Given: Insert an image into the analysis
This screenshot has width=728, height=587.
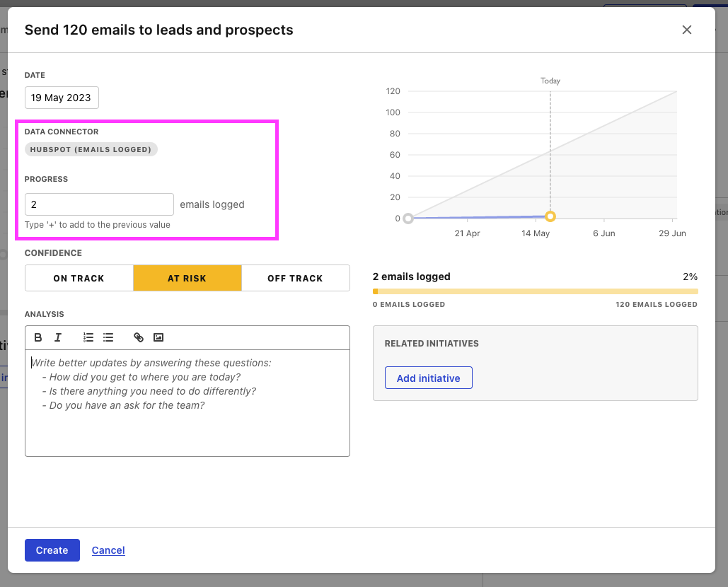Looking at the screenshot, I should [x=158, y=338].
